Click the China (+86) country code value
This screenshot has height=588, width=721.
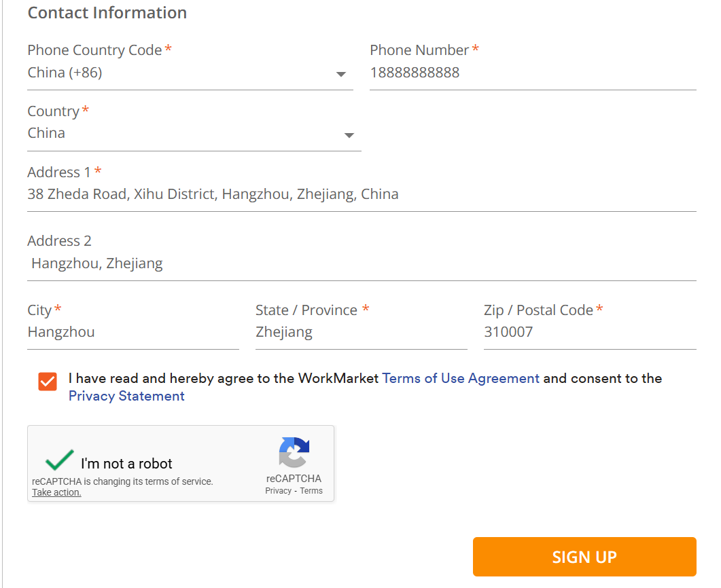click(65, 73)
